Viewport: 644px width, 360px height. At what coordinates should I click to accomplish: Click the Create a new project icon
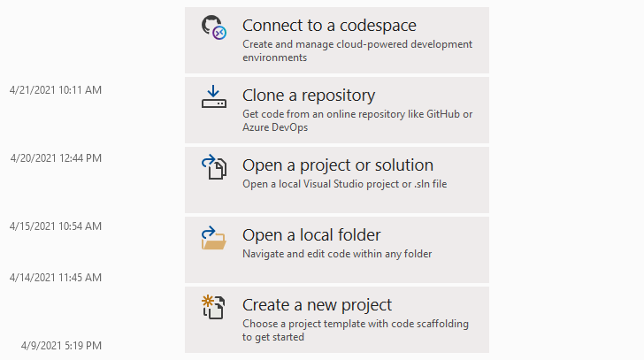pyautogui.click(x=214, y=307)
